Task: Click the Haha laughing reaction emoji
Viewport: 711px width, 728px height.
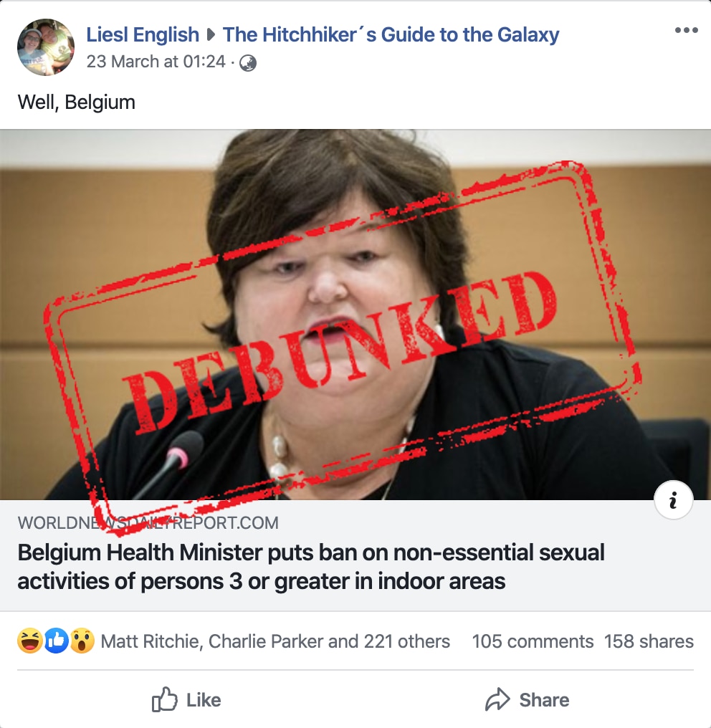Action: (30, 641)
